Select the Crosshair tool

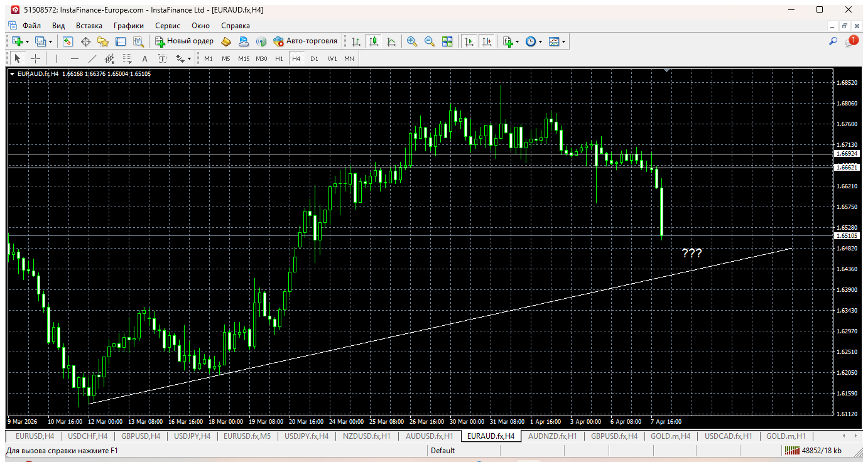pos(36,58)
